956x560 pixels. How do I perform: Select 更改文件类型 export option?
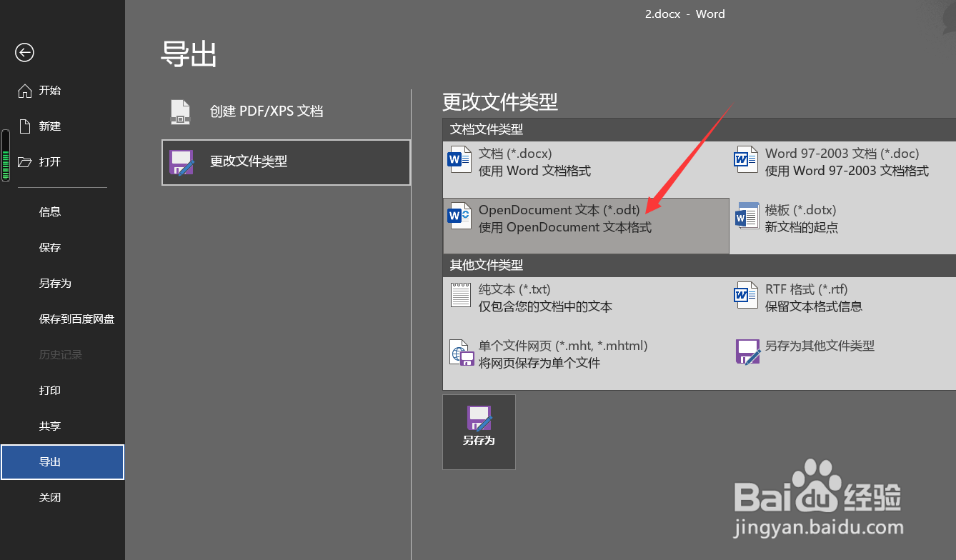click(286, 162)
